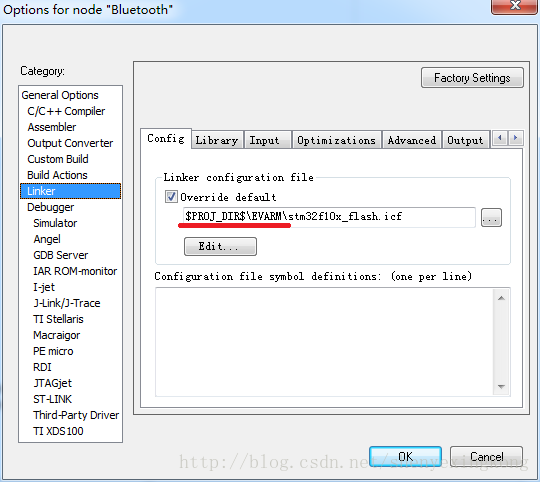Screen dimensions: 540x482
Task: Go to the Output tab
Action: click(x=465, y=140)
